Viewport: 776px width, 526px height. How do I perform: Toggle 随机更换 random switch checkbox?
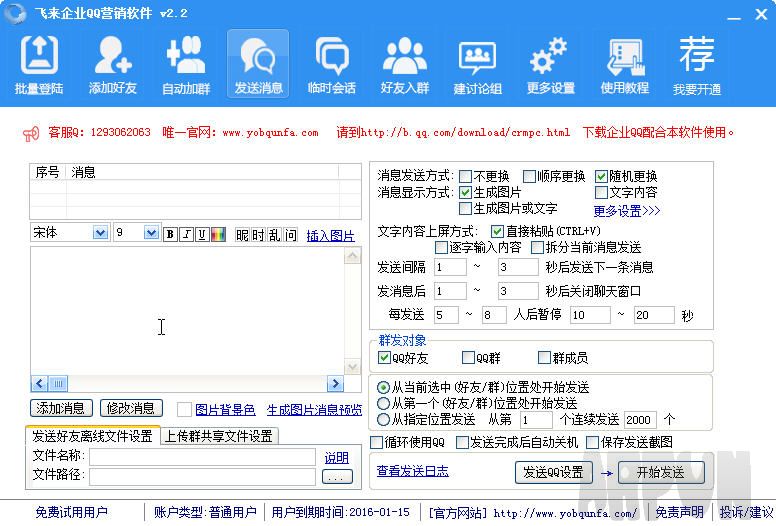point(601,176)
